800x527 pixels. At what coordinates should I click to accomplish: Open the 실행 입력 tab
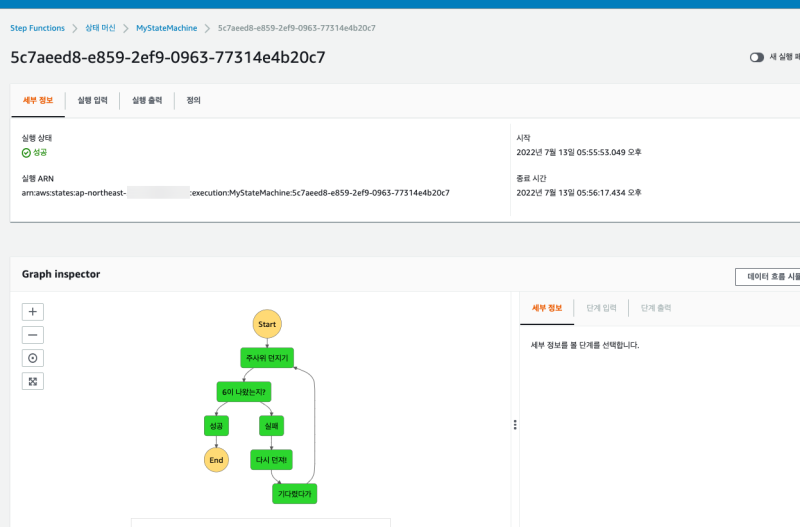(x=92, y=101)
